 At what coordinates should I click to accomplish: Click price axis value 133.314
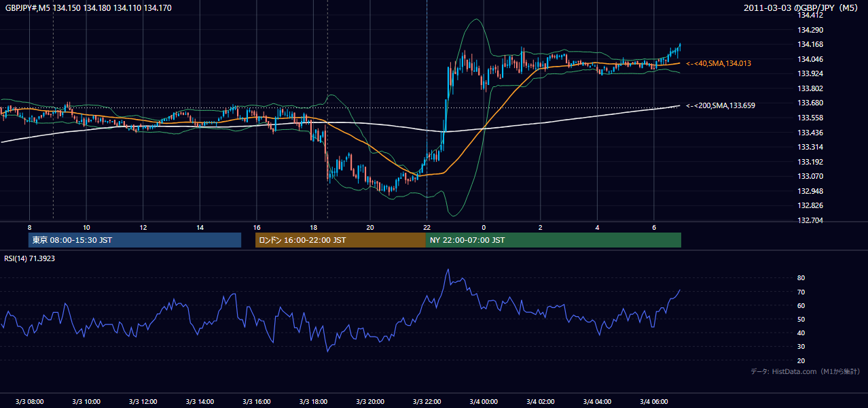(x=810, y=147)
